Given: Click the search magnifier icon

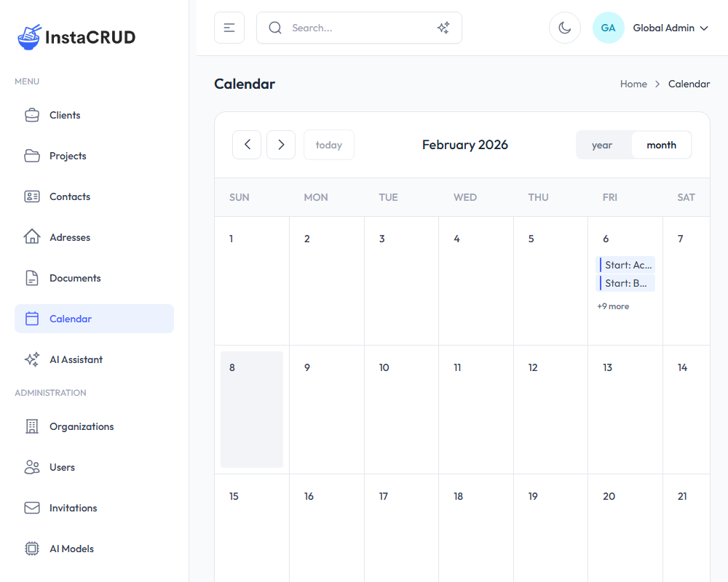Looking at the screenshot, I should coord(274,27).
